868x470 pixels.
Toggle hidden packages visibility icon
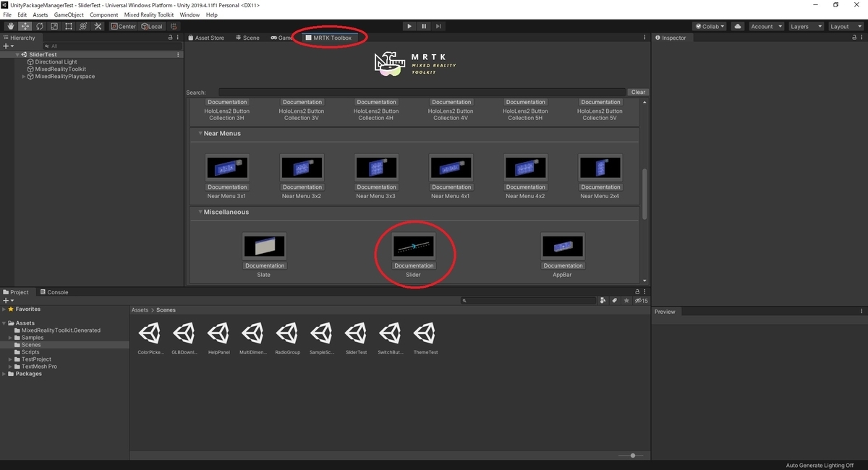[641, 301]
